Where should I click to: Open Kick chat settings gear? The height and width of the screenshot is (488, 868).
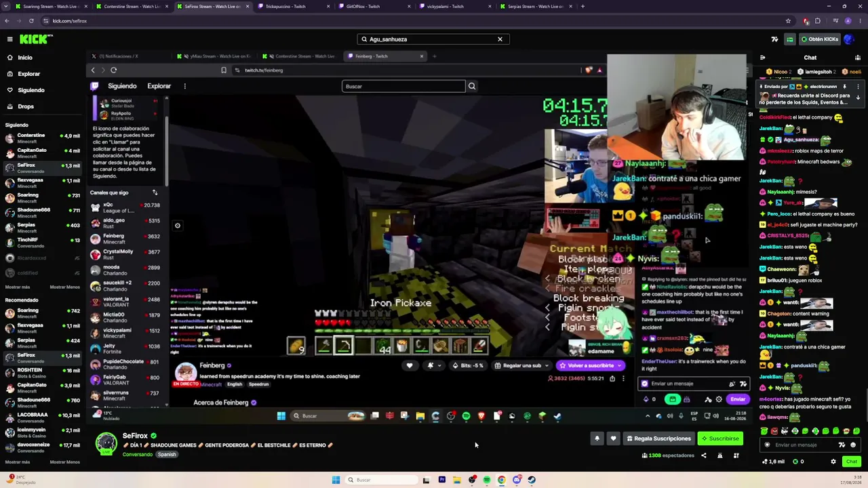(x=833, y=462)
